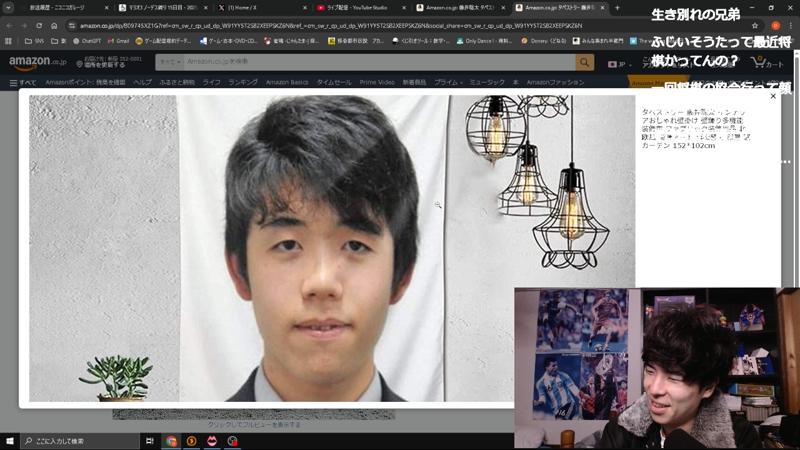800x450 pixels.
Task: Bookmark this page with the star icon
Action: coord(755,26)
